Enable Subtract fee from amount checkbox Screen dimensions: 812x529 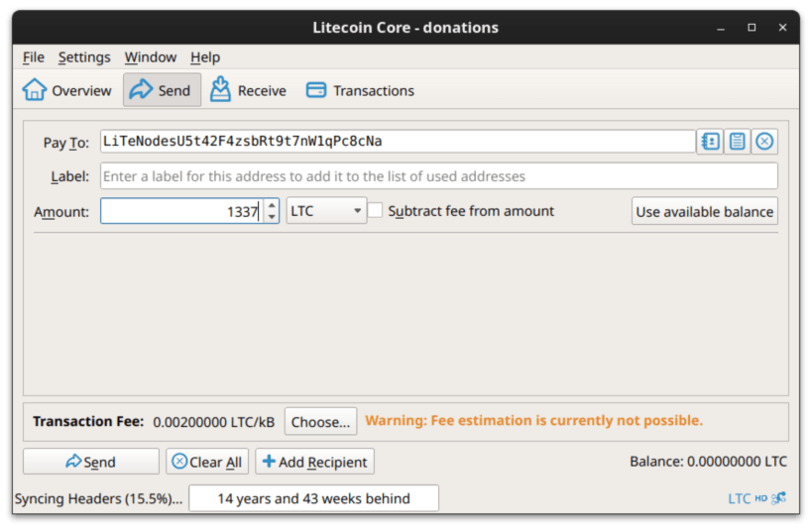tap(376, 211)
